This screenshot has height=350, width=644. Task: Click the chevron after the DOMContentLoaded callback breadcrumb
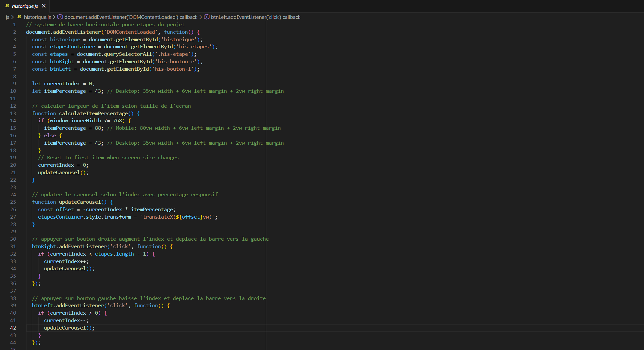[201, 17]
